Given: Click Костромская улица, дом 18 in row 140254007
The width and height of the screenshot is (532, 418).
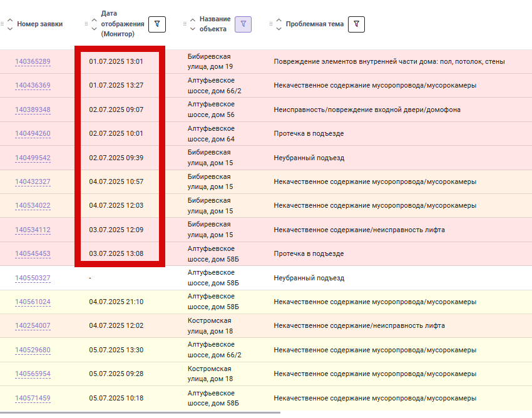Looking at the screenshot, I should click(x=210, y=325).
